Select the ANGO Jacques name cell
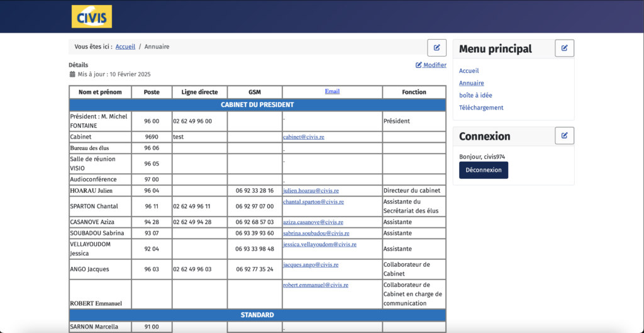The width and height of the screenshot is (644, 333). [100, 269]
